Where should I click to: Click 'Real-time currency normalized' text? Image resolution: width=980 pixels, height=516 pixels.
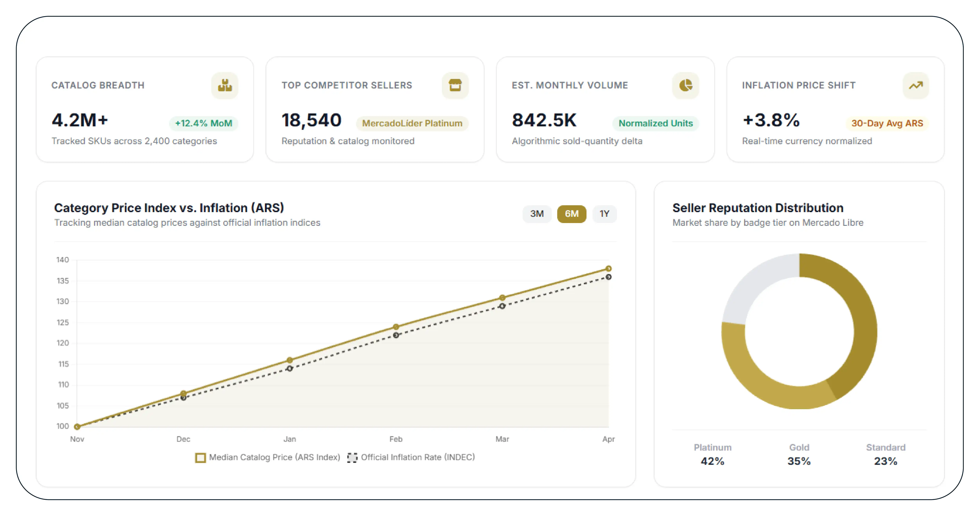click(807, 141)
